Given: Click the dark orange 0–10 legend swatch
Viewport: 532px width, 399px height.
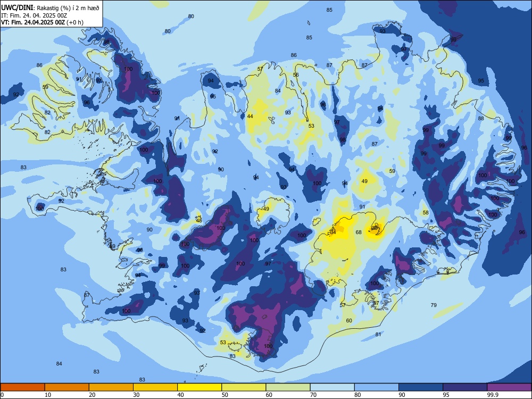Looking at the screenshot, I should pos(22,387).
